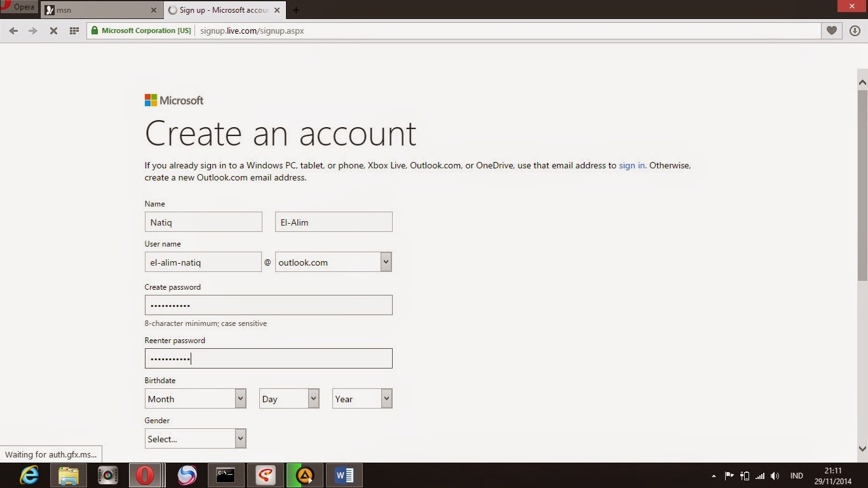
Task: Open the Day dropdown
Action: click(x=289, y=398)
